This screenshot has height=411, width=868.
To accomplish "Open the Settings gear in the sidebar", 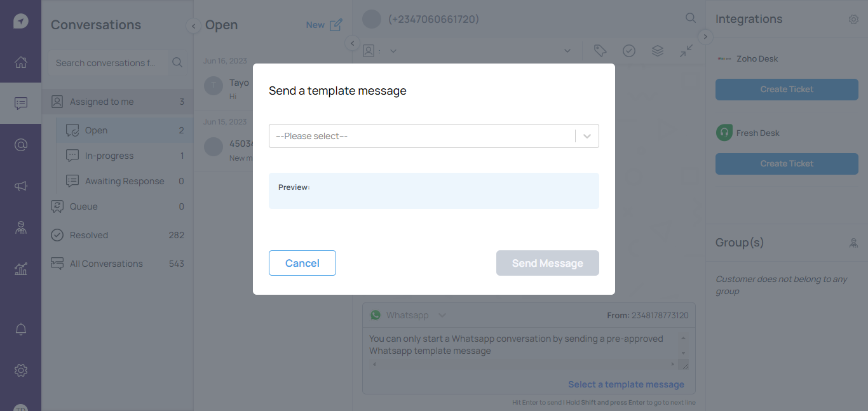I will (21, 370).
